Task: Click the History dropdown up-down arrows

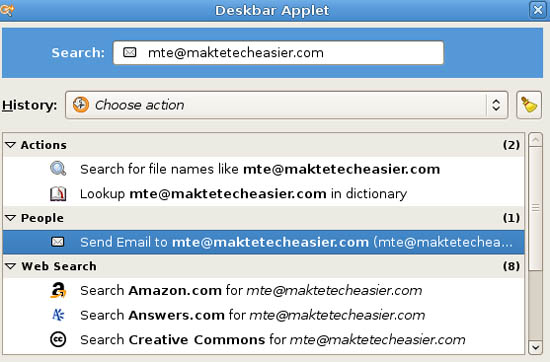Action: click(496, 105)
